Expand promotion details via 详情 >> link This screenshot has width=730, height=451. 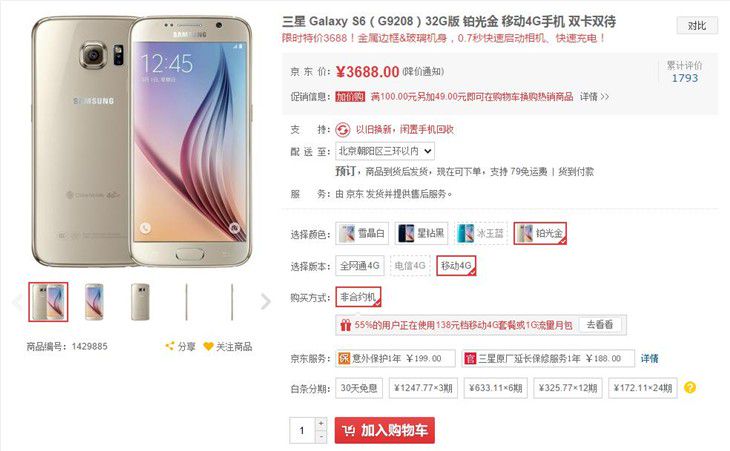(594, 97)
